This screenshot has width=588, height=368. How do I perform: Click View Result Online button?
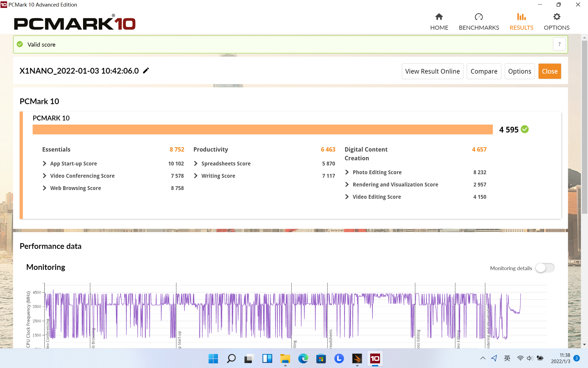point(432,71)
